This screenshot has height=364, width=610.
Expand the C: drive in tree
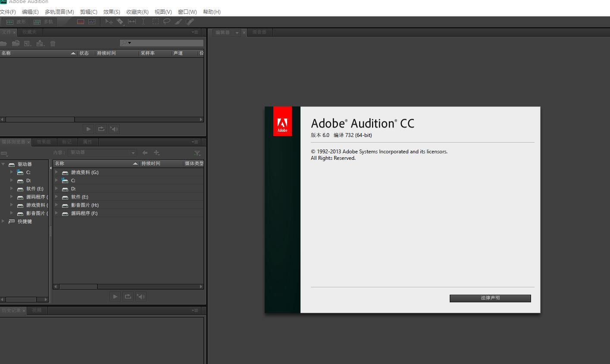(12, 172)
